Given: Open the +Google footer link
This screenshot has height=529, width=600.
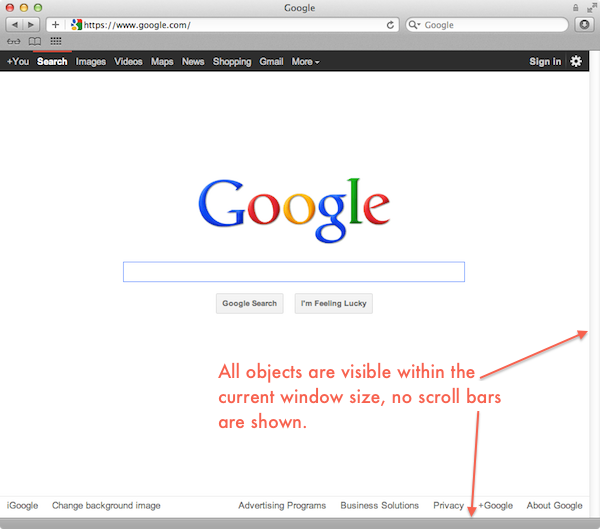Looking at the screenshot, I should point(496,506).
